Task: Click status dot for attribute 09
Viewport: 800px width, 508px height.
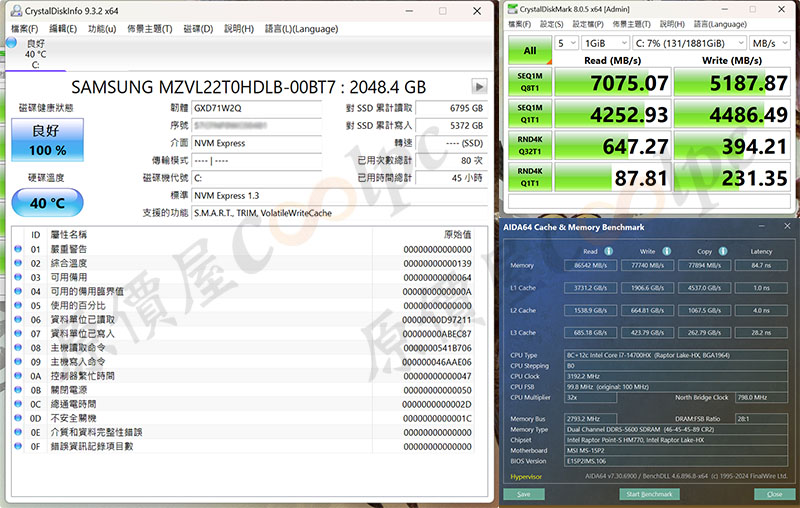Action: 18,362
